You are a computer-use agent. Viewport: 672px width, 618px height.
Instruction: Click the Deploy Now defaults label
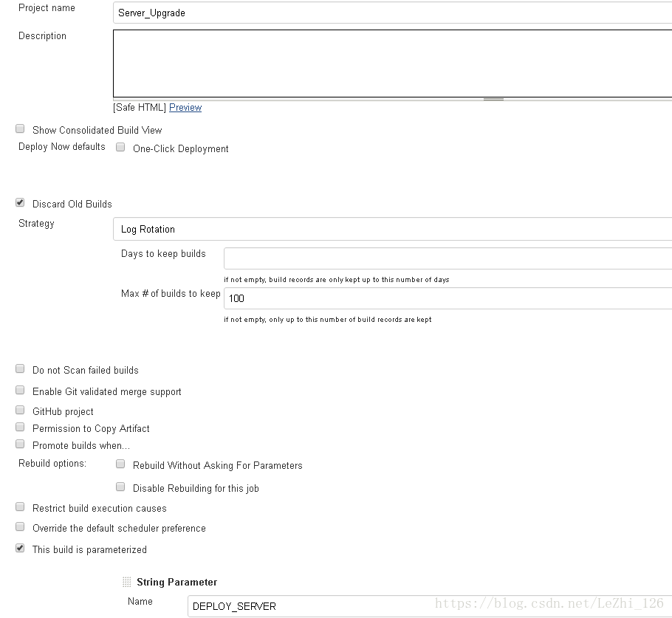click(x=62, y=147)
